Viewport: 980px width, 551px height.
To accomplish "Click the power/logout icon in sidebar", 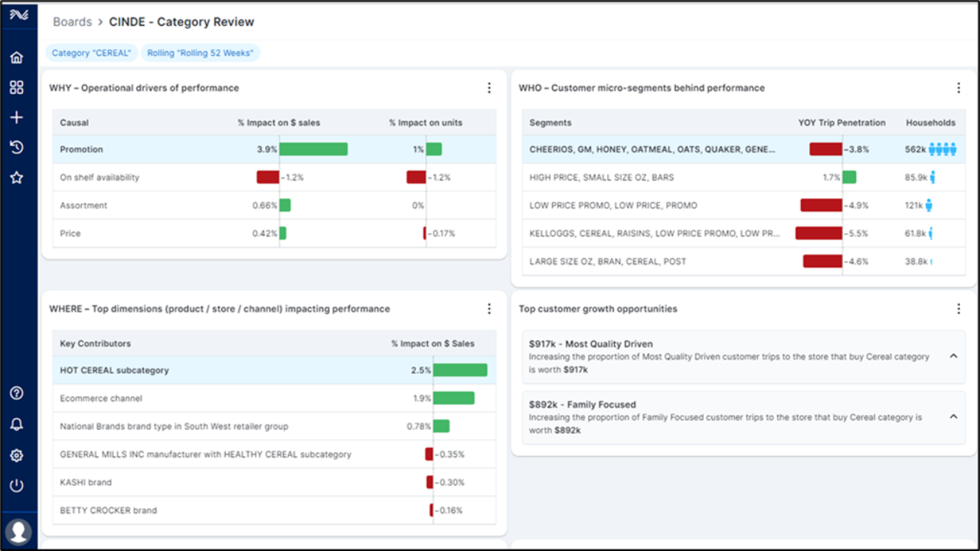I will (x=16, y=485).
